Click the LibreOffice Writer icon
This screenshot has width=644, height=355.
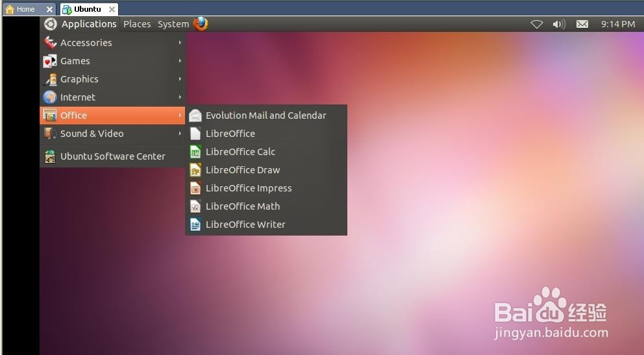point(195,225)
